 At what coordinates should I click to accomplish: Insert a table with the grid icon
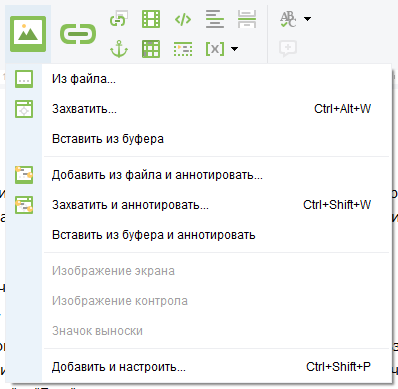(x=151, y=49)
